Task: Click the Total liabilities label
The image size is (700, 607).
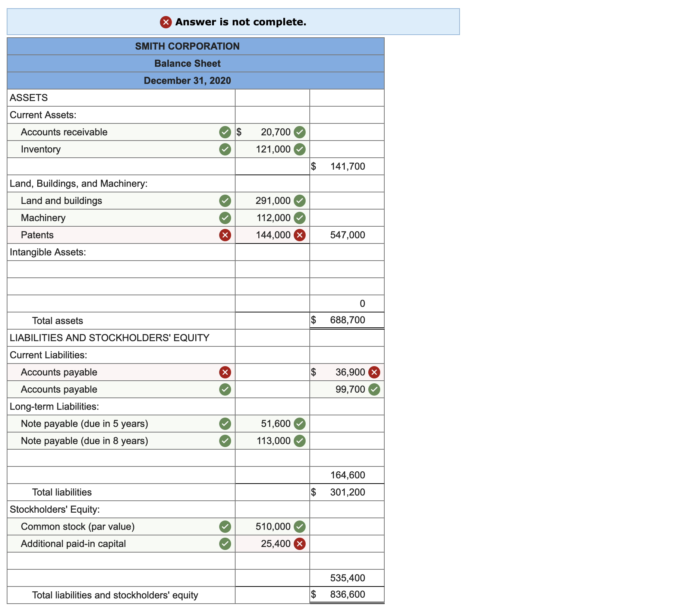Action: point(62,492)
